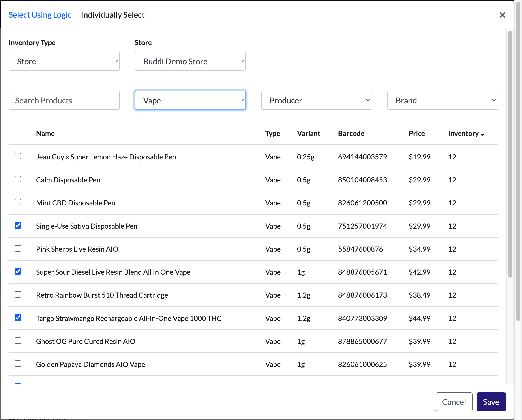Sort by the Barcode column header

[x=351, y=133]
